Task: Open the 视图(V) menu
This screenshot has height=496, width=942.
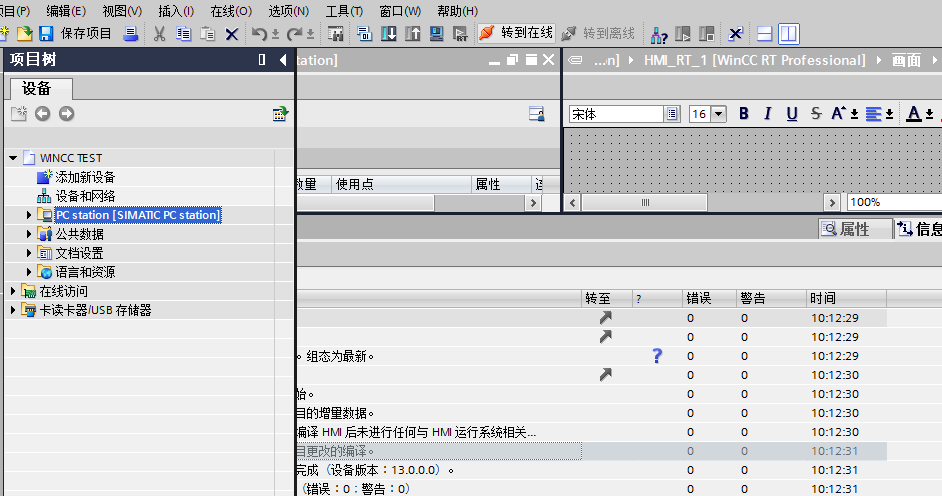Action: point(122,11)
